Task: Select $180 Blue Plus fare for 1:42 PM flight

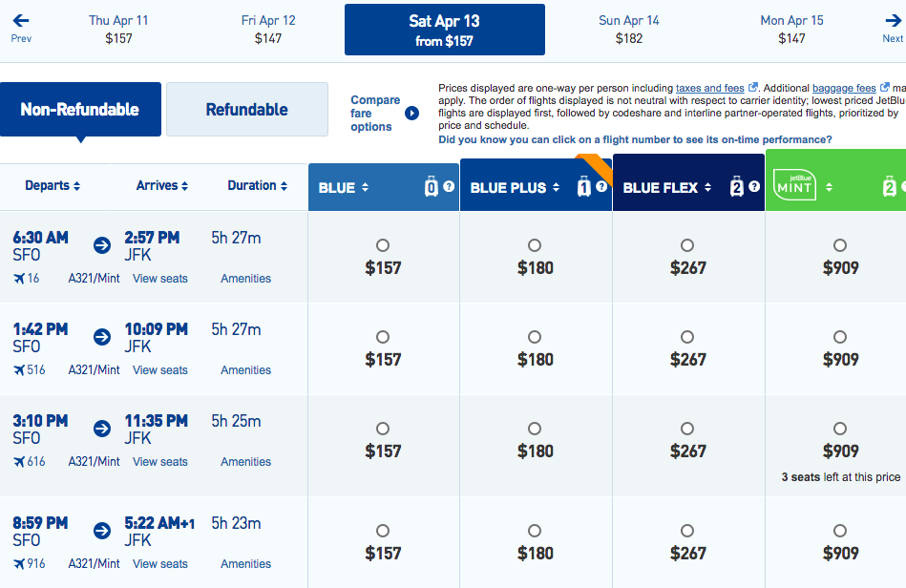Action: 535,337
